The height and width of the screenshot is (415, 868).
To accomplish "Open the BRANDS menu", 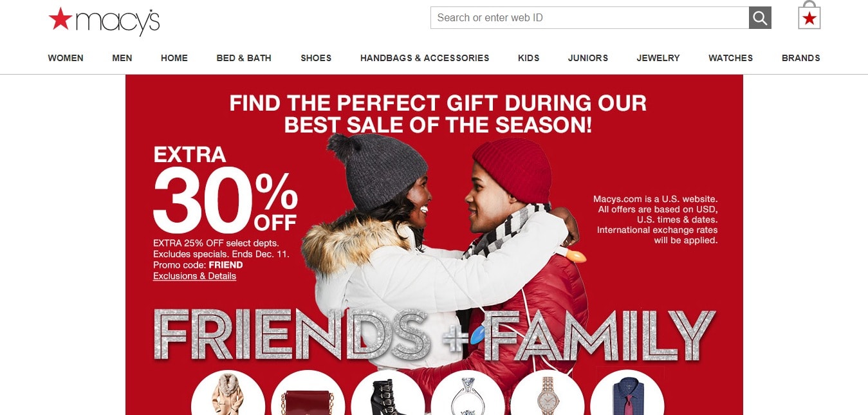I will click(x=801, y=58).
